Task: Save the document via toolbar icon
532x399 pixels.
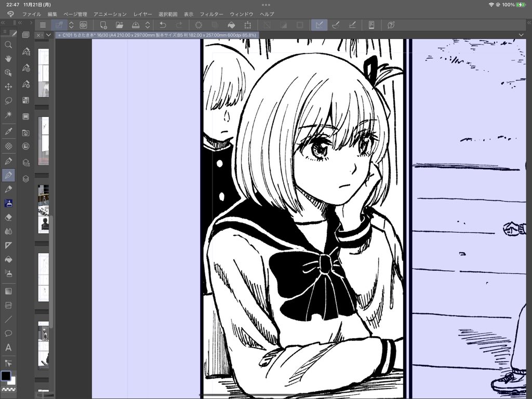Action: click(x=136, y=25)
